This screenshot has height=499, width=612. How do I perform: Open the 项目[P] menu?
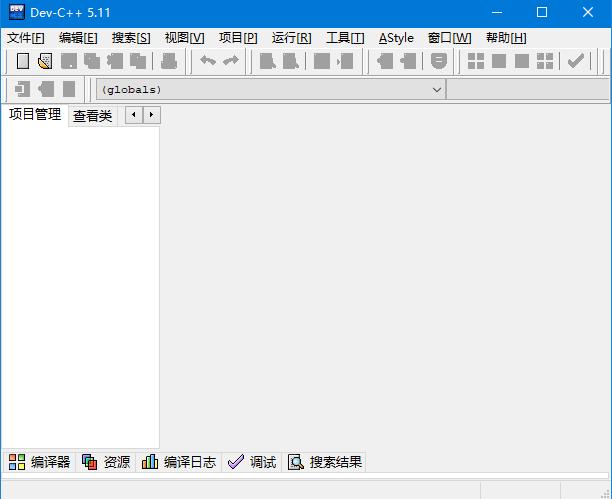238,38
